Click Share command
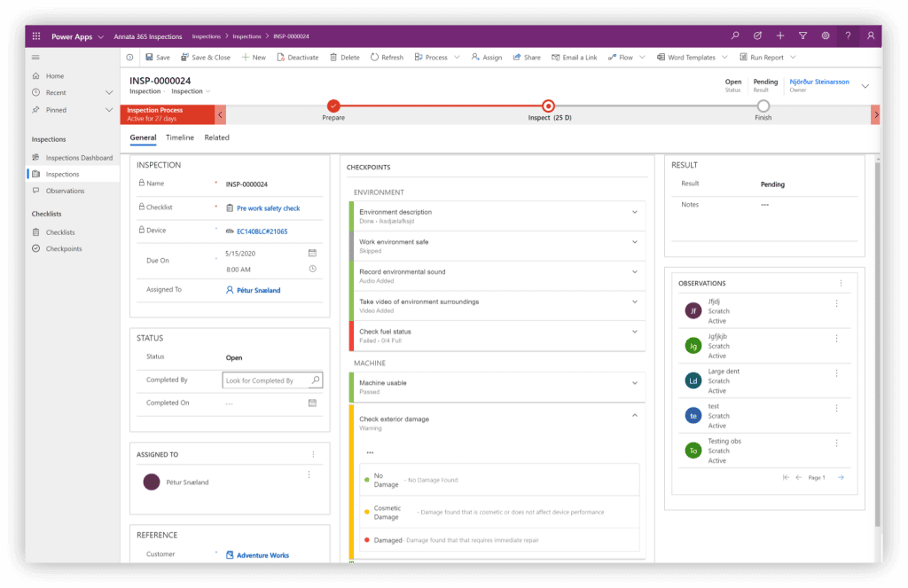The image size is (908, 588). (527, 58)
